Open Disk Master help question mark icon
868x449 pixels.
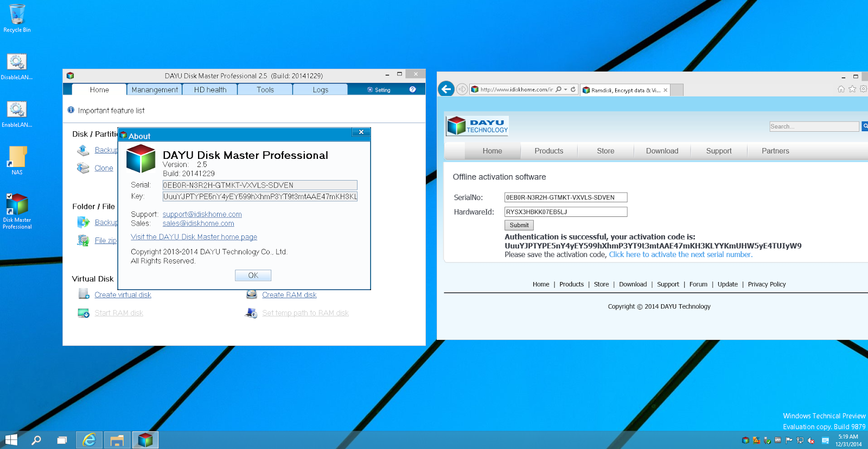pyautogui.click(x=412, y=89)
